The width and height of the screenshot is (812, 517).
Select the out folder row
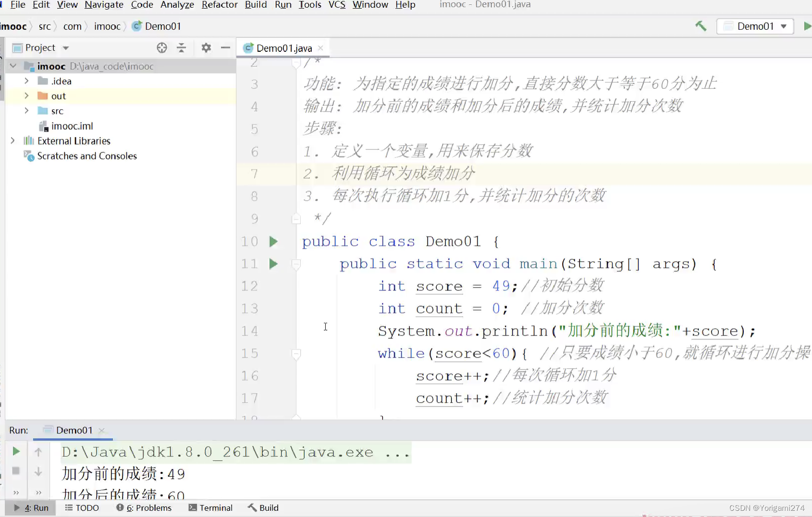point(120,96)
